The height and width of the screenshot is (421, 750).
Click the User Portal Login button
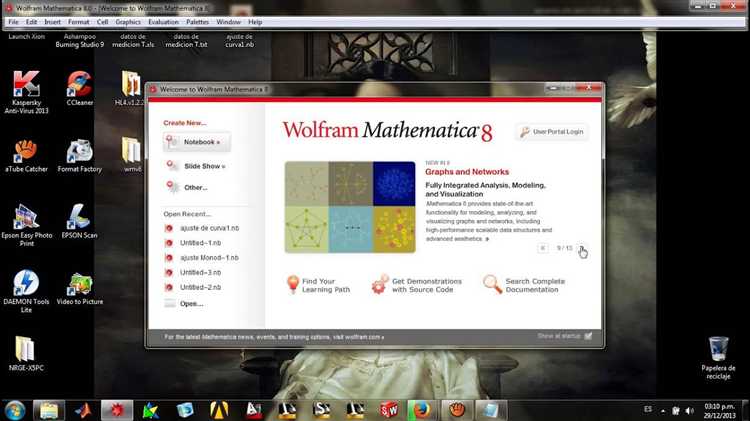pyautogui.click(x=552, y=132)
